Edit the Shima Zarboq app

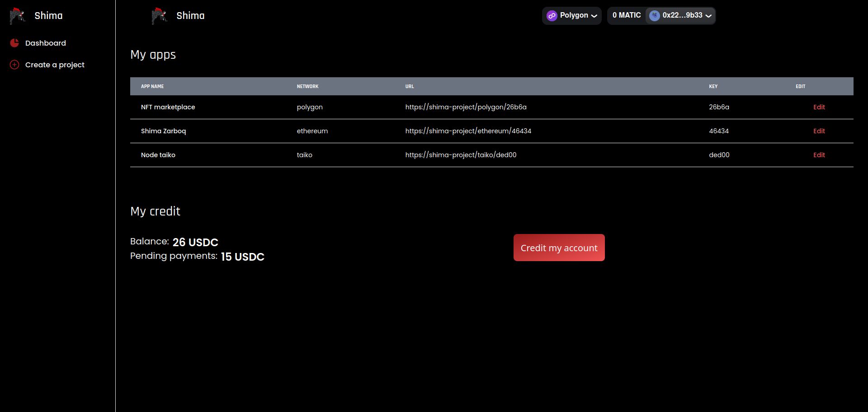coord(819,131)
